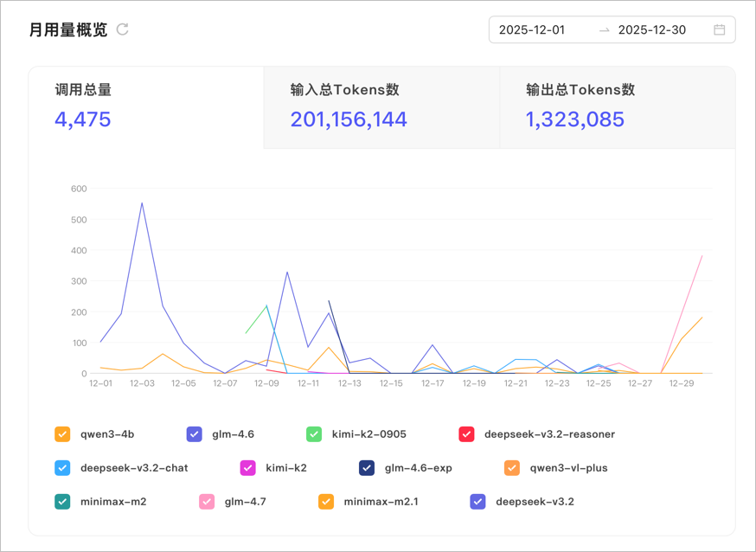The width and height of the screenshot is (756, 552).
Task: Uncheck deepseek-v3.2-reasoner red checkbox
Action: tap(466, 434)
